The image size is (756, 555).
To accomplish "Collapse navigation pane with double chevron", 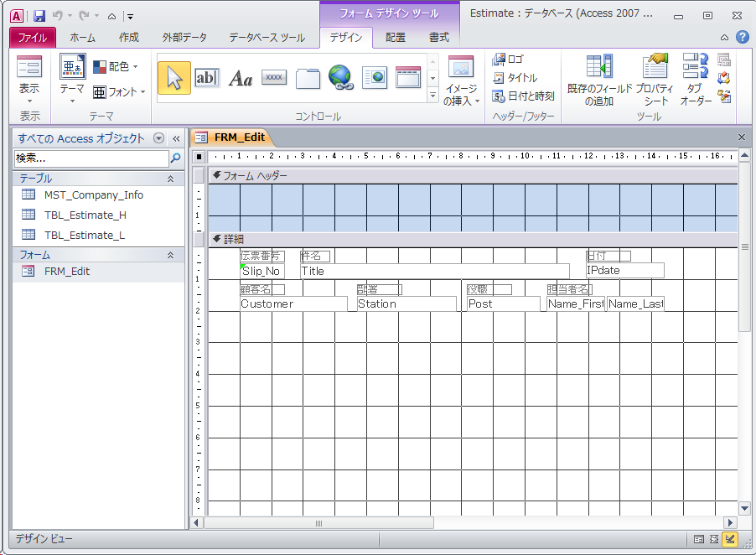I will (x=177, y=139).
